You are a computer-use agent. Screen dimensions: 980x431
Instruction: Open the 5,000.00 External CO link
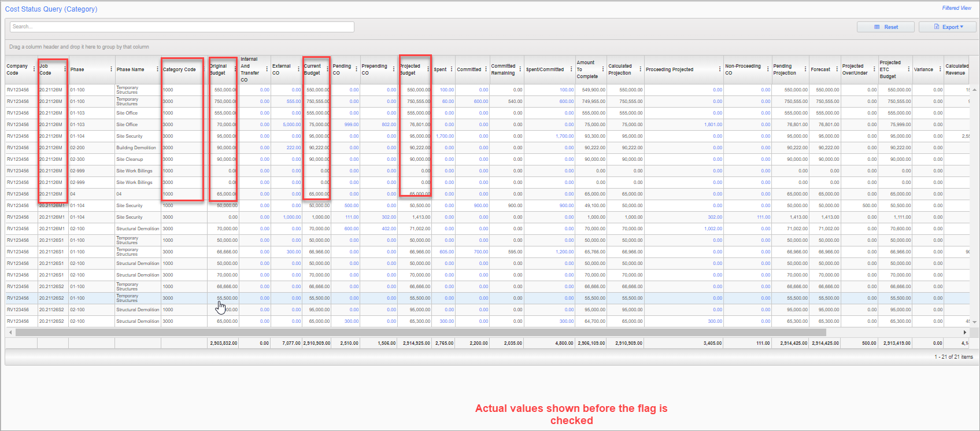click(x=292, y=124)
